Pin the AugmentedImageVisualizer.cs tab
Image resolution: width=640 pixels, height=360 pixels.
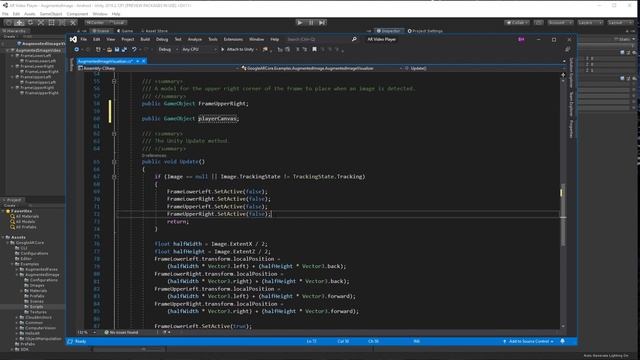coord(138,61)
